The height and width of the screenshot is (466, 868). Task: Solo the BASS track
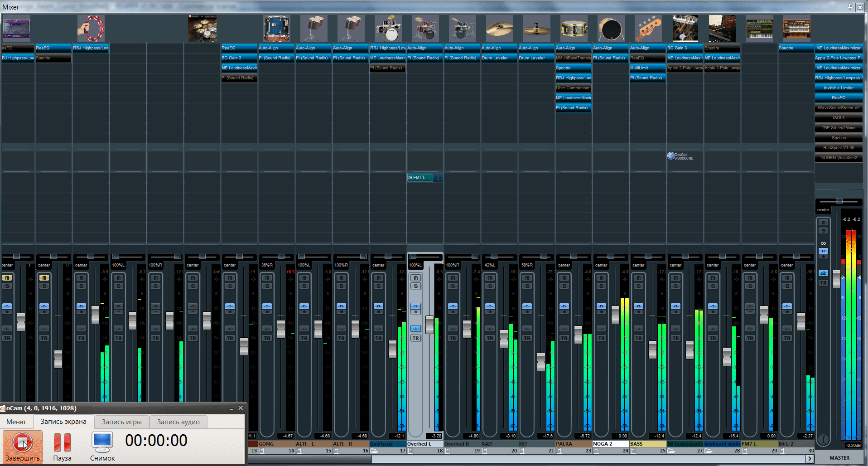tap(638, 286)
